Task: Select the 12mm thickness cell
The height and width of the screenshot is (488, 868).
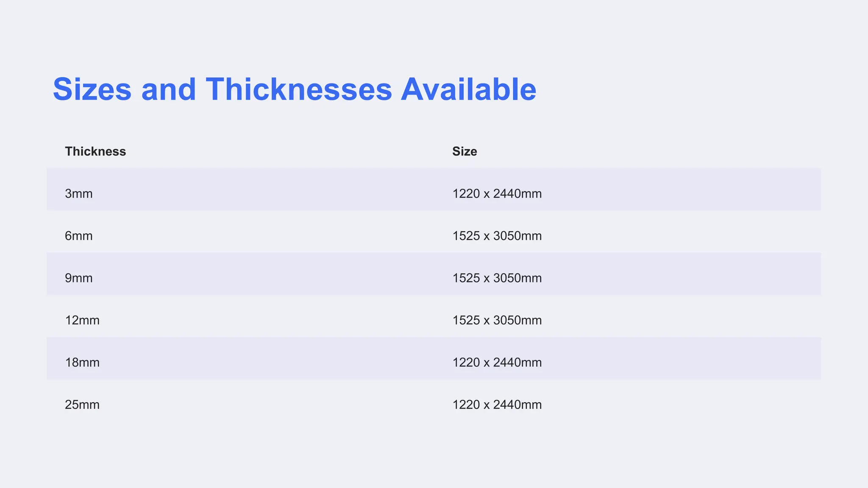Action: 82,320
